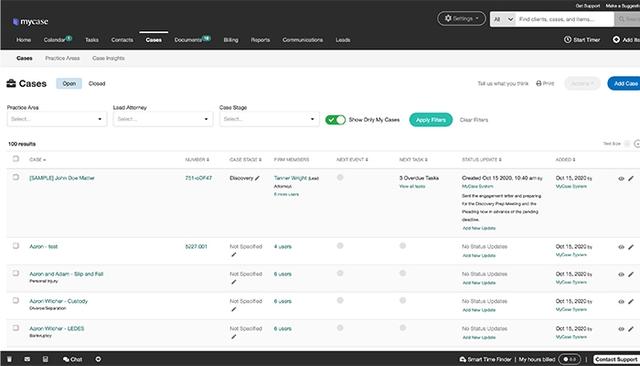
Task: Open the Actions dropdown button
Action: (x=582, y=83)
